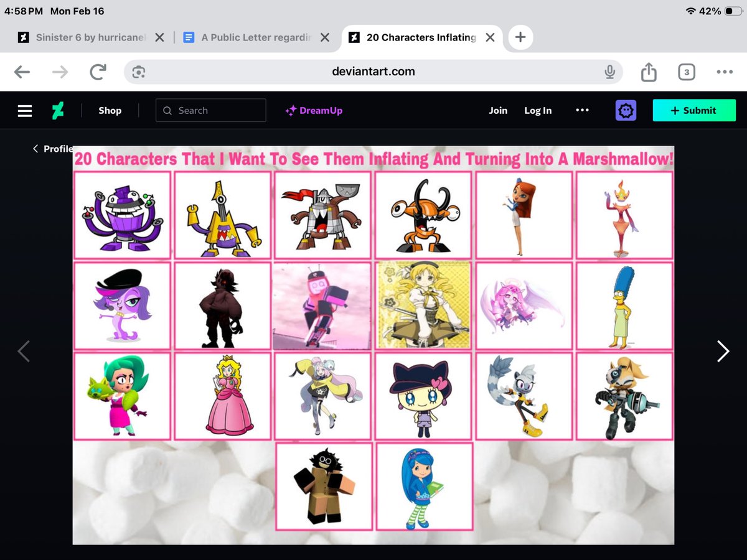Focus the DeviantArt Search field
The width and height of the screenshot is (747, 560).
pos(211,110)
